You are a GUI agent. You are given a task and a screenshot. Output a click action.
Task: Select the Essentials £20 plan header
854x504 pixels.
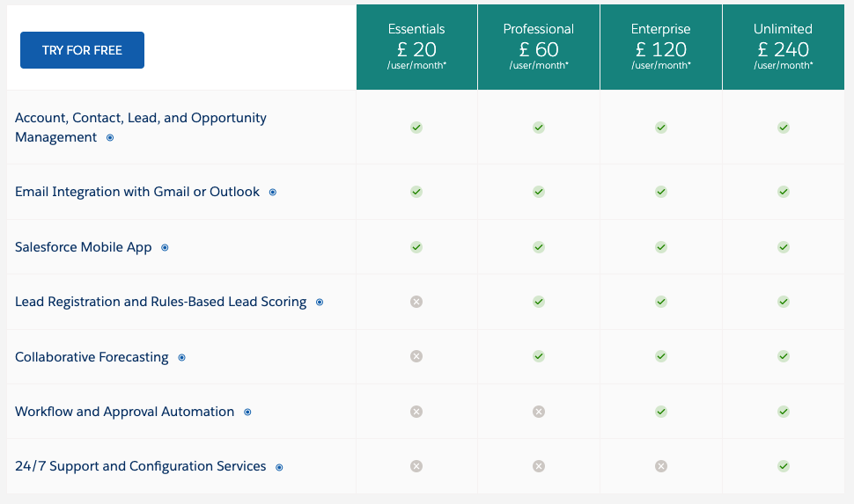(416, 47)
